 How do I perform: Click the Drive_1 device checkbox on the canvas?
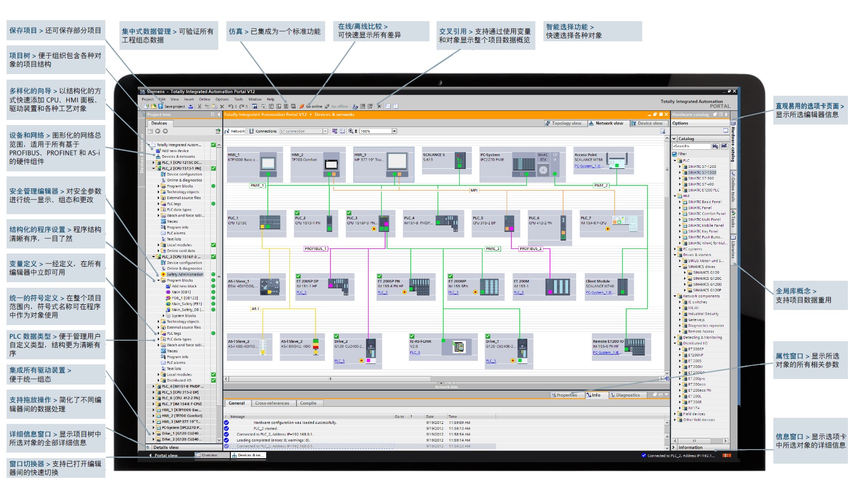click(488, 336)
